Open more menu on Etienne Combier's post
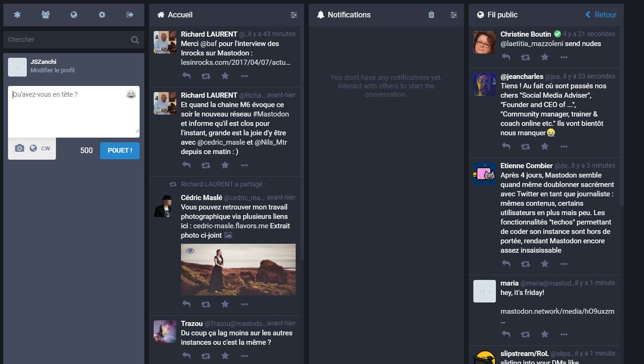 (x=564, y=263)
